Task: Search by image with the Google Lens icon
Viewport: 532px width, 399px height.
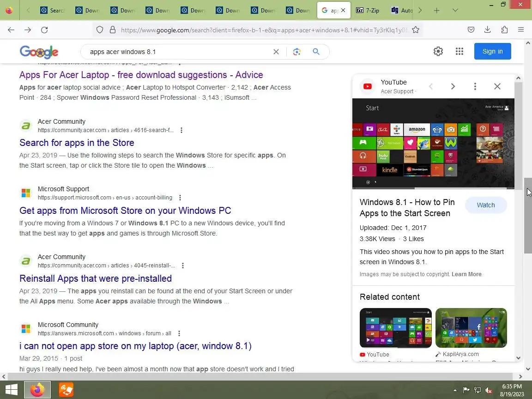Action: click(297, 52)
